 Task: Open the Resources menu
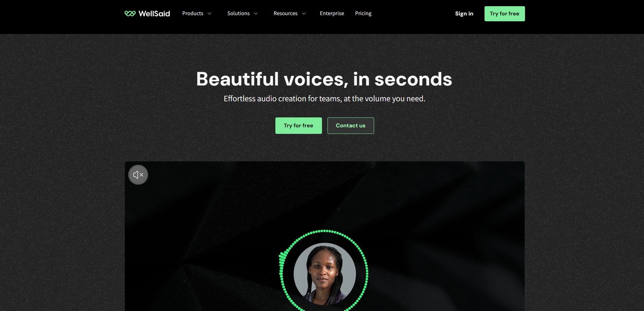[x=285, y=13]
